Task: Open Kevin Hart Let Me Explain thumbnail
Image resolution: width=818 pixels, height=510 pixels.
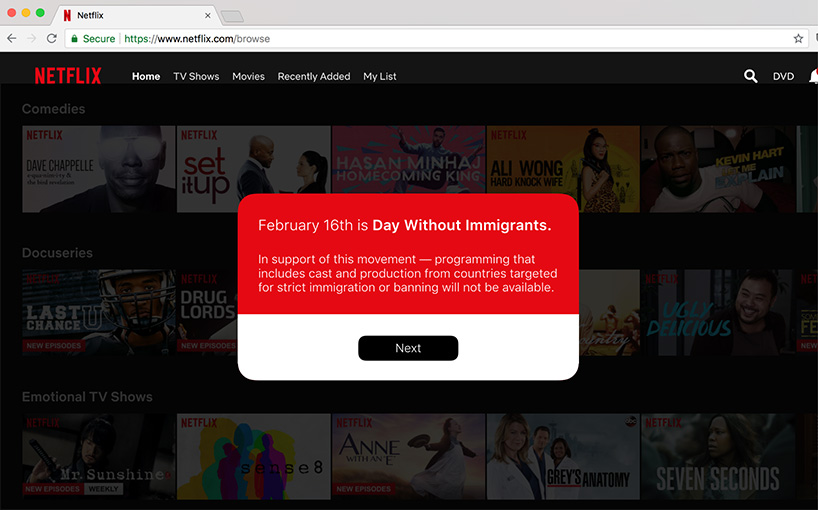Action: (x=718, y=169)
